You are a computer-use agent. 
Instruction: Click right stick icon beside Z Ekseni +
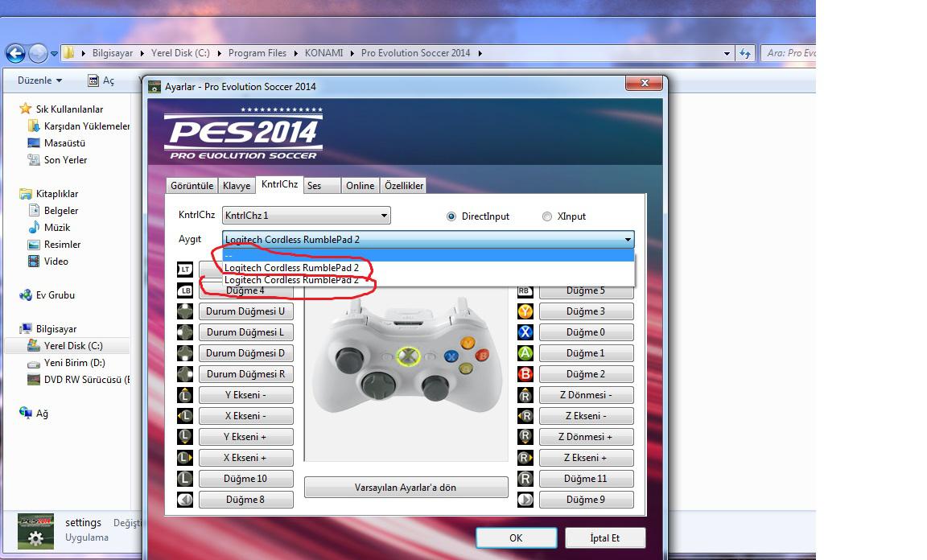[525, 458]
